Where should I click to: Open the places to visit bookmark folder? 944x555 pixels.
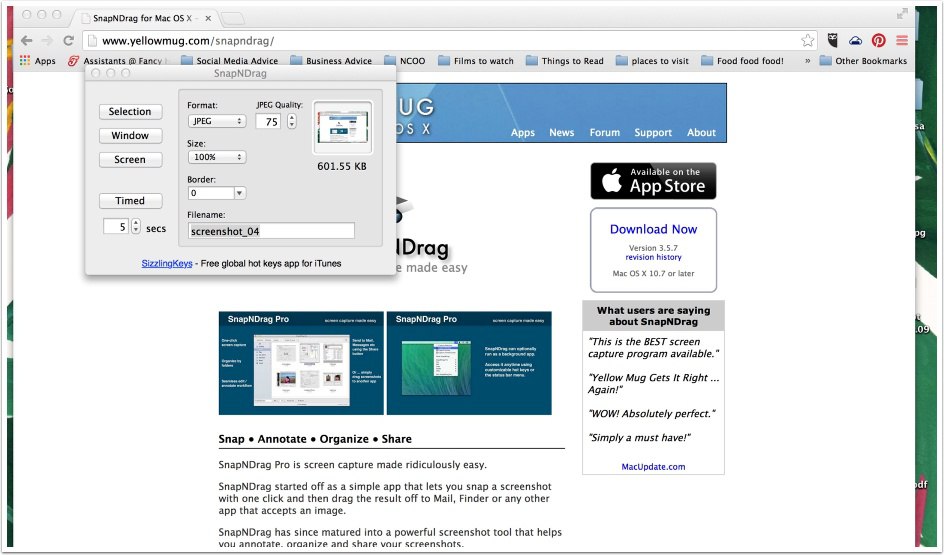[652, 61]
